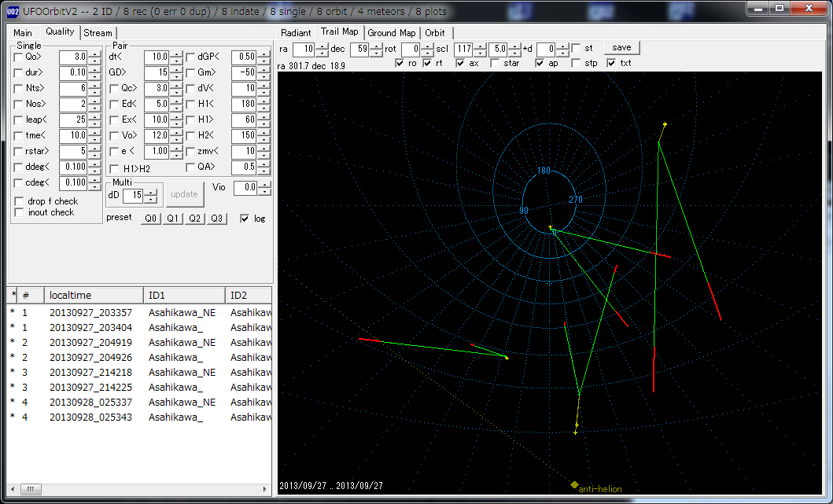Select the row 20130928_025343

coord(139,417)
